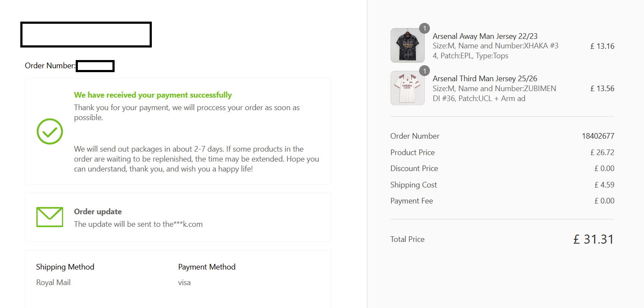This screenshot has width=644, height=308.
Task: Click the quantity badge on Arsenal Third jersey
Action: [424, 71]
